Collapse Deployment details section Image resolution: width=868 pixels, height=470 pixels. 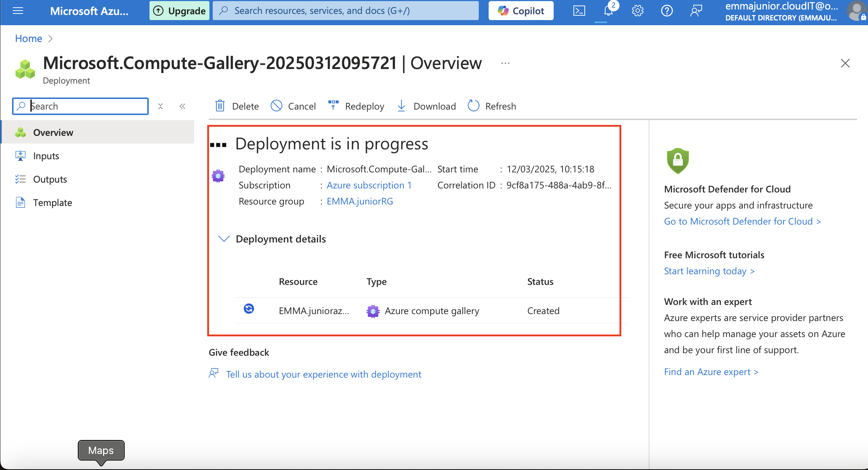224,239
